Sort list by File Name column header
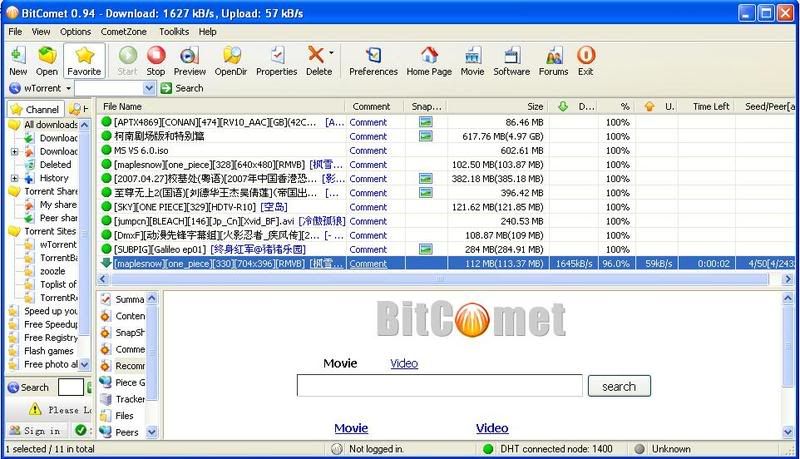This screenshot has height=459, width=800. tap(221, 106)
